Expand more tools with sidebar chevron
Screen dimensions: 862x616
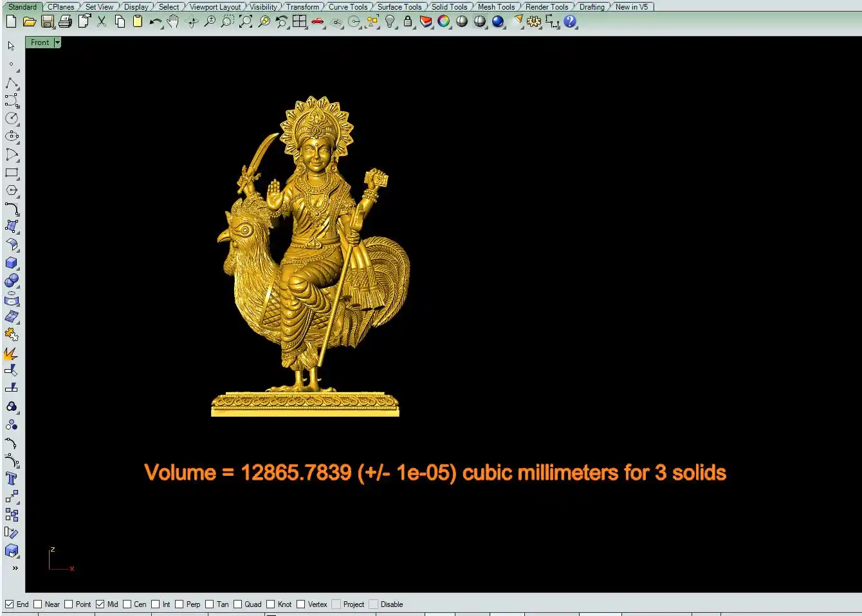click(15, 568)
